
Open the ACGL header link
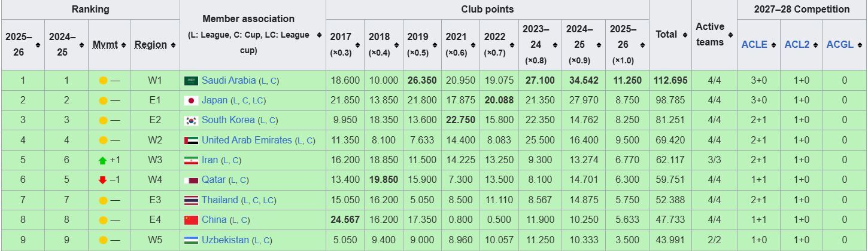click(x=840, y=45)
